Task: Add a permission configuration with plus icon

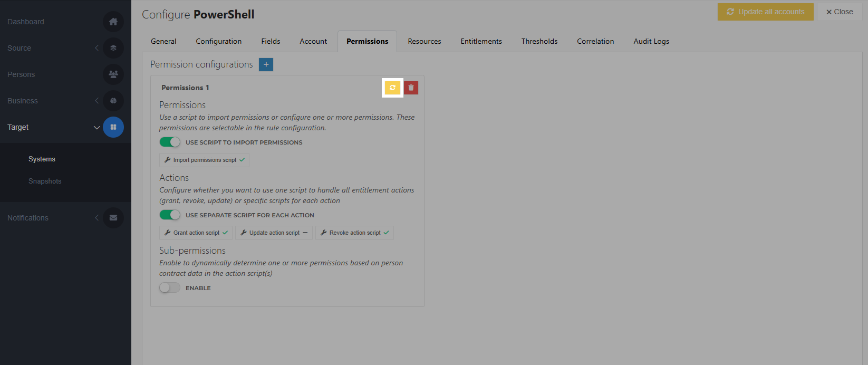Action: coord(266,64)
